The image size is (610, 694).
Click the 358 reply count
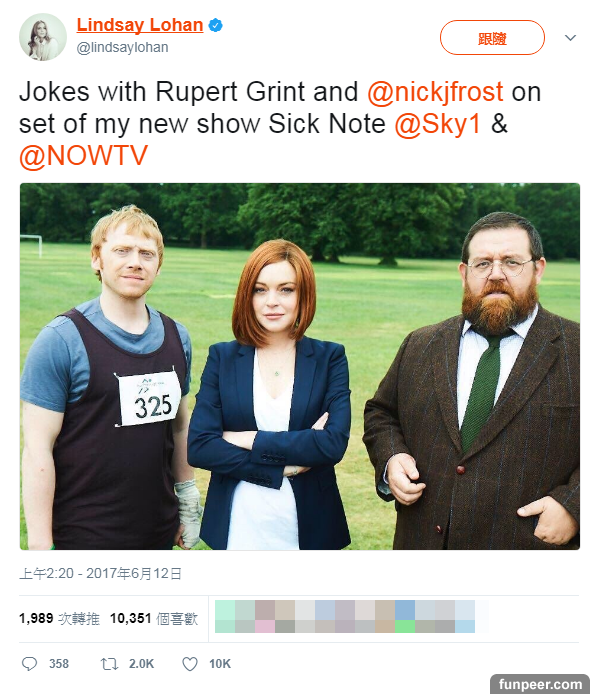(x=59, y=664)
